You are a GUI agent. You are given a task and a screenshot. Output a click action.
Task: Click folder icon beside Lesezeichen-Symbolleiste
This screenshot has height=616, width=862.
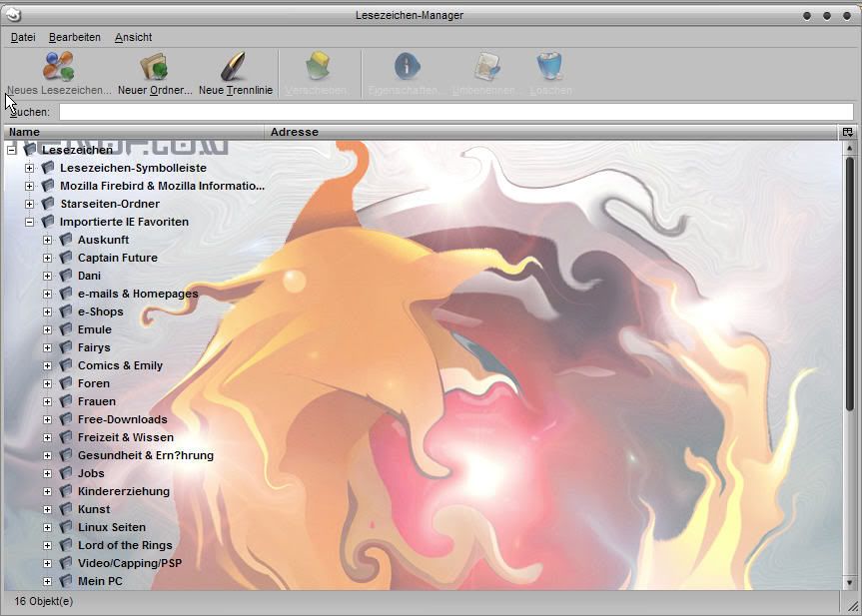(48, 167)
